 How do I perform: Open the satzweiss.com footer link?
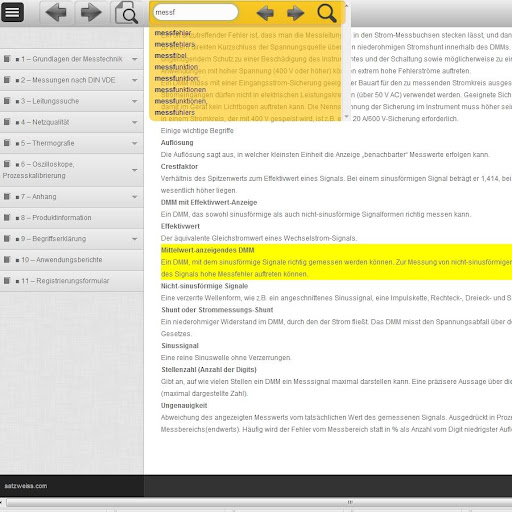click(26, 486)
